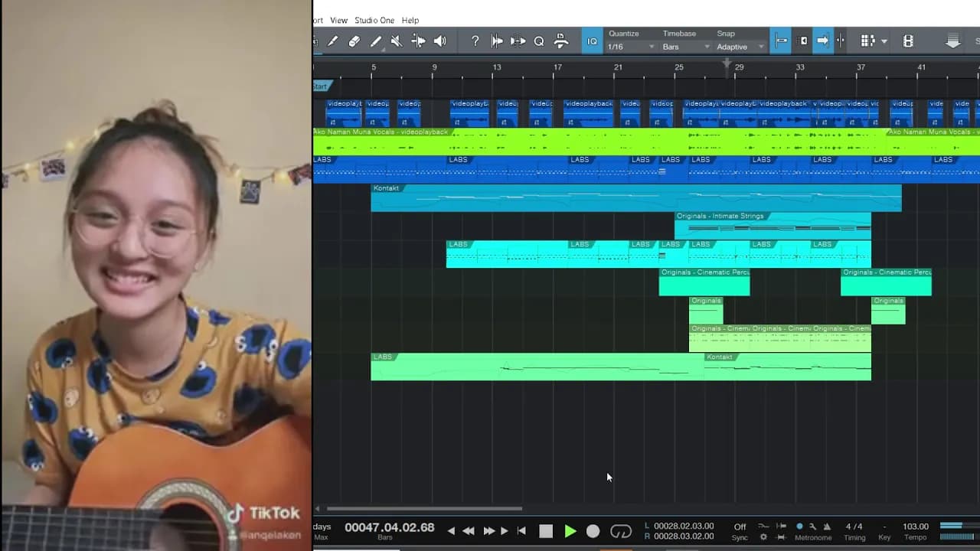
Task: Open the View menu
Action: (x=338, y=21)
